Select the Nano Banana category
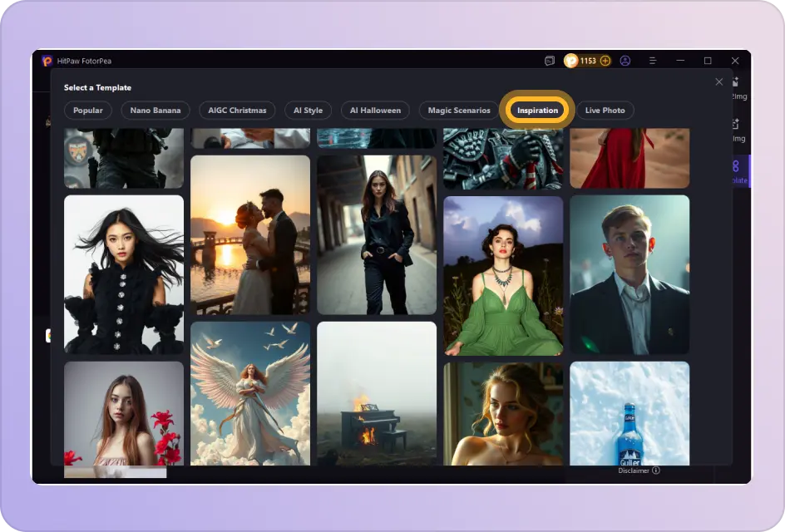Screen dimensions: 785x532 pos(156,111)
